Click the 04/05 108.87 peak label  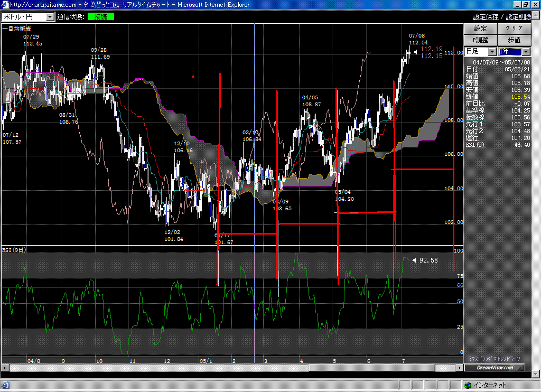click(x=312, y=101)
